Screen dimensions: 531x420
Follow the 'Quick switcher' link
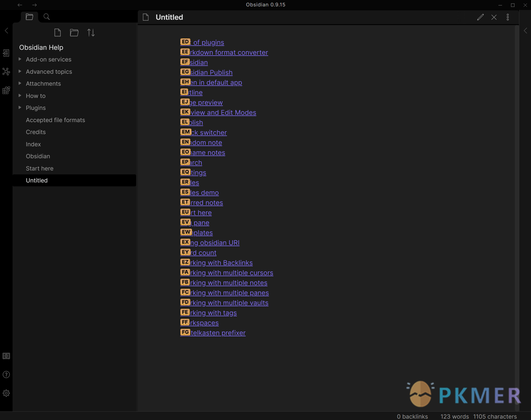[203, 132]
